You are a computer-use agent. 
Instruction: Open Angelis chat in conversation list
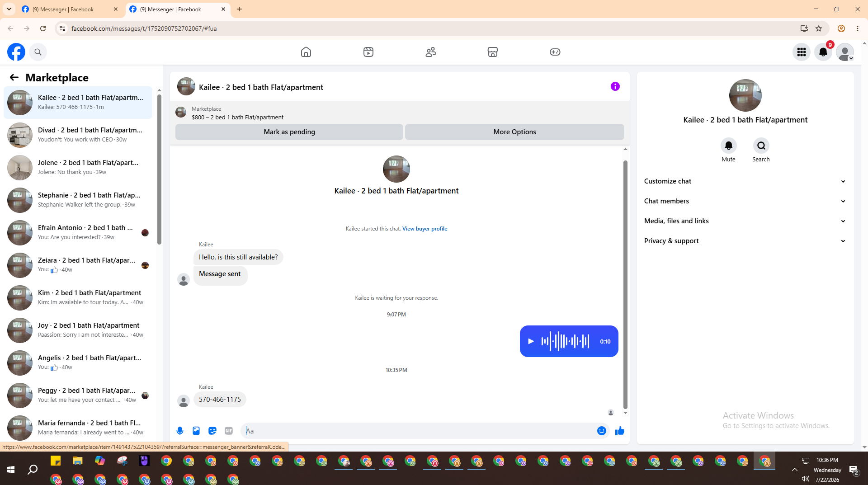[x=78, y=363]
